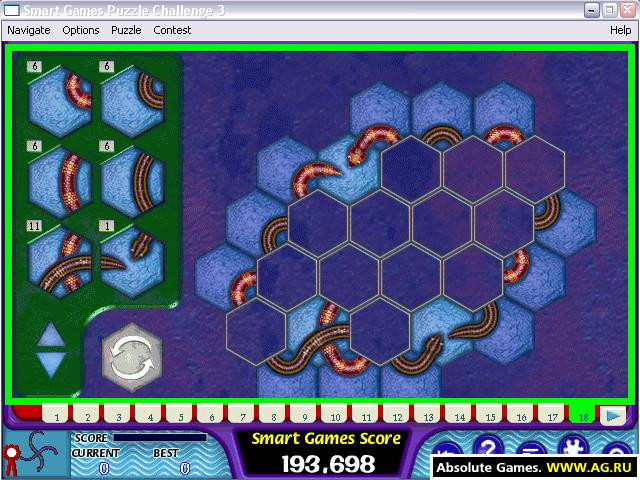Viewport: 640px width, 480px height.
Task: Click the red ribbon award icon
Action: point(11,459)
